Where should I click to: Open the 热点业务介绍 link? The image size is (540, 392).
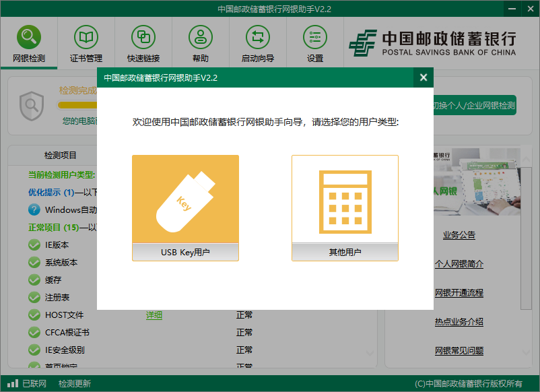459,322
